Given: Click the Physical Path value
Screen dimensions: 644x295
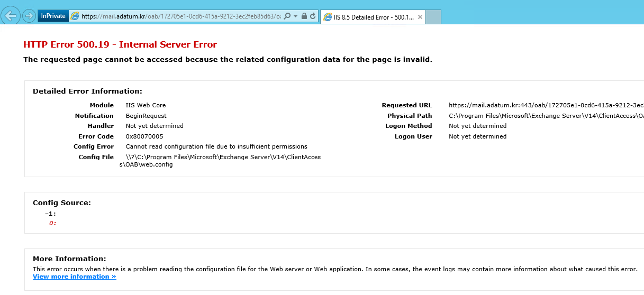Looking at the screenshot, I should click(x=546, y=116).
